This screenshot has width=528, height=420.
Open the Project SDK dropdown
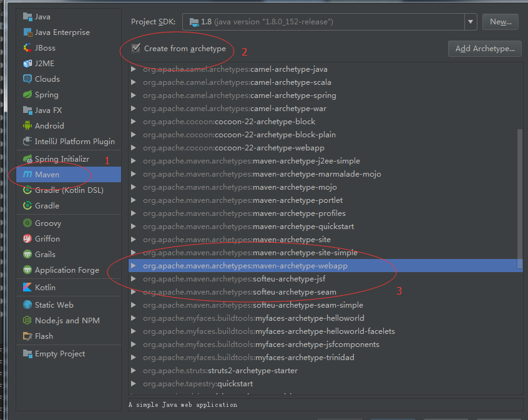pos(471,22)
